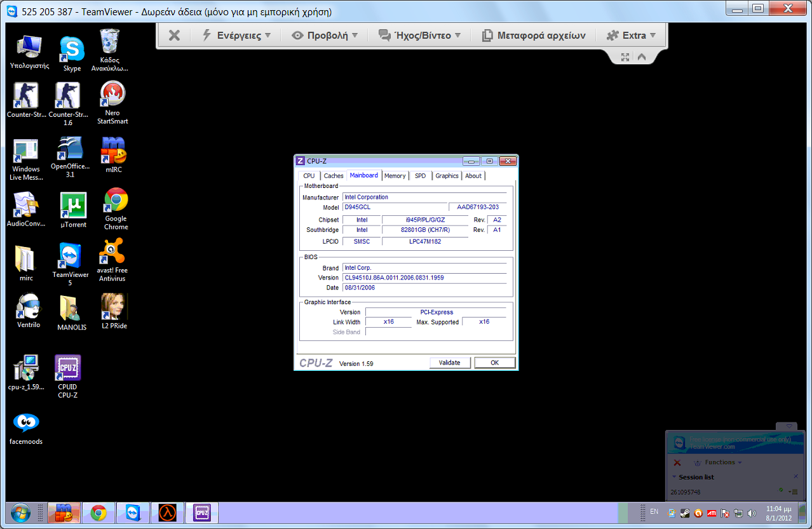Switch to Caches tab
Image resolution: width=812 pixels, height=529 pixels.
[x=334, y=176]
